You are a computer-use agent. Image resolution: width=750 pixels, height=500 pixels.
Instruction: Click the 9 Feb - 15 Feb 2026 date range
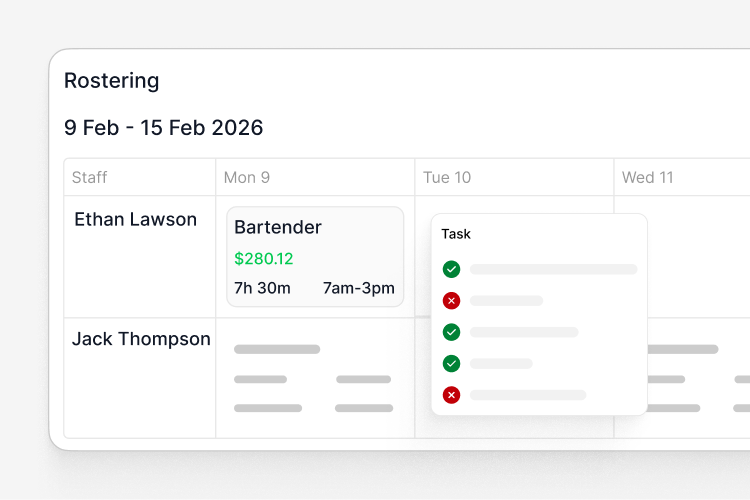164,128
